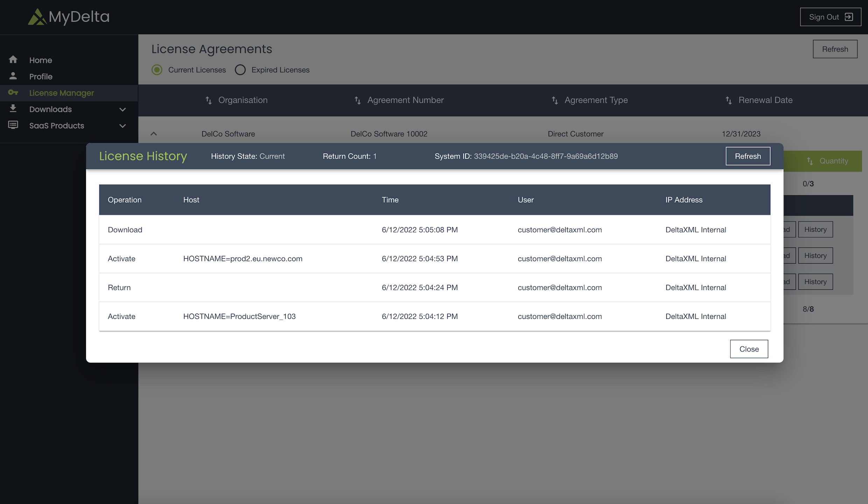The height and width of the screenshot is (504, 868).
Task: Click the SaaS Products monitor icon
Action: (x=13, y=125)
